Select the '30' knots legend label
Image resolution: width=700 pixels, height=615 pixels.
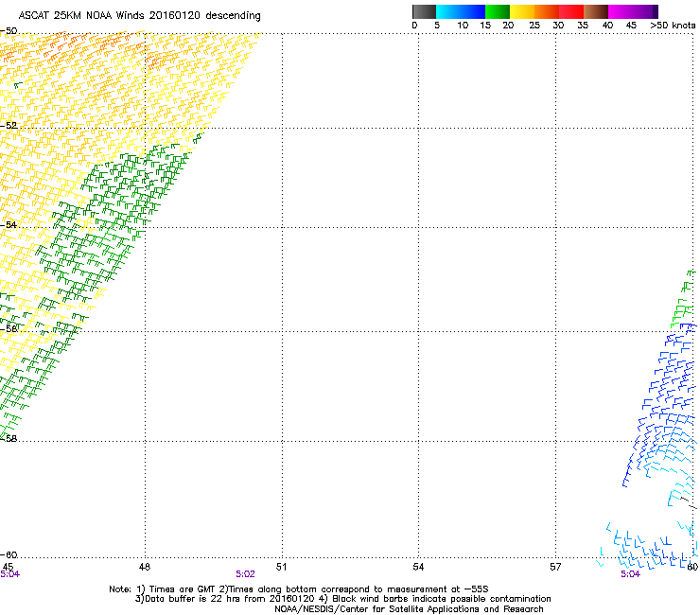tap(558, 26)
